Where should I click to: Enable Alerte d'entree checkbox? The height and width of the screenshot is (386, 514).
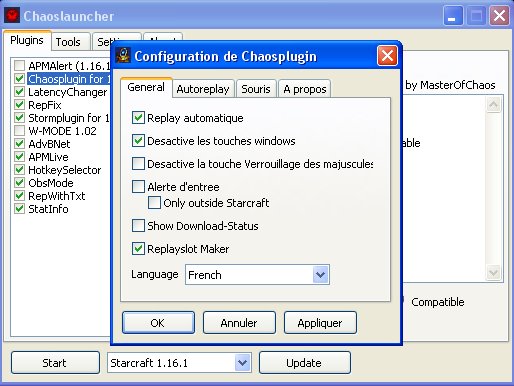(x=138, y=187)
